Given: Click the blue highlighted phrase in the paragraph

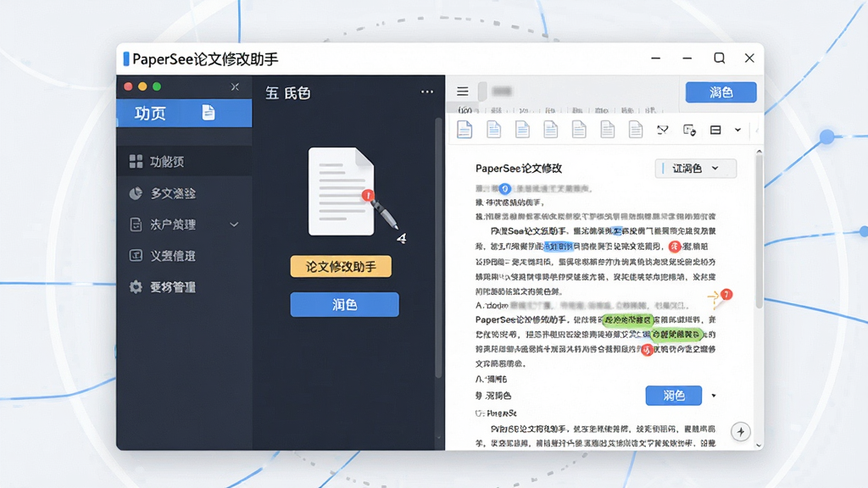Looking at the screenshot, I should 559,247.
